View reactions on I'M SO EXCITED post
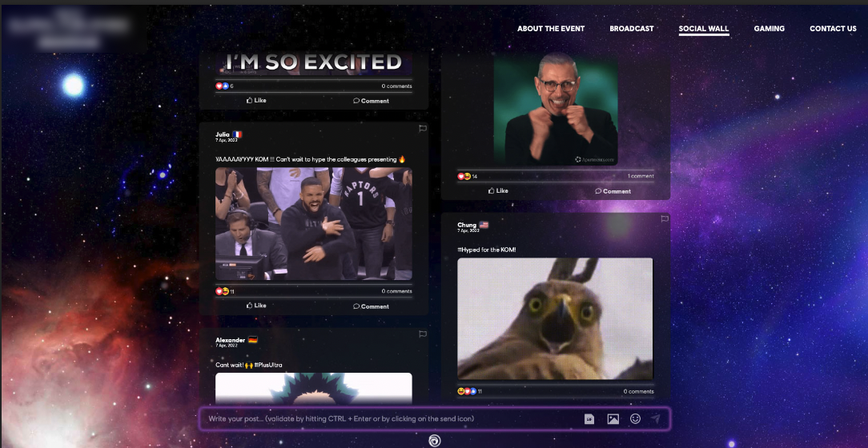This screenshot has width=868, height=448. click(224, 86)
